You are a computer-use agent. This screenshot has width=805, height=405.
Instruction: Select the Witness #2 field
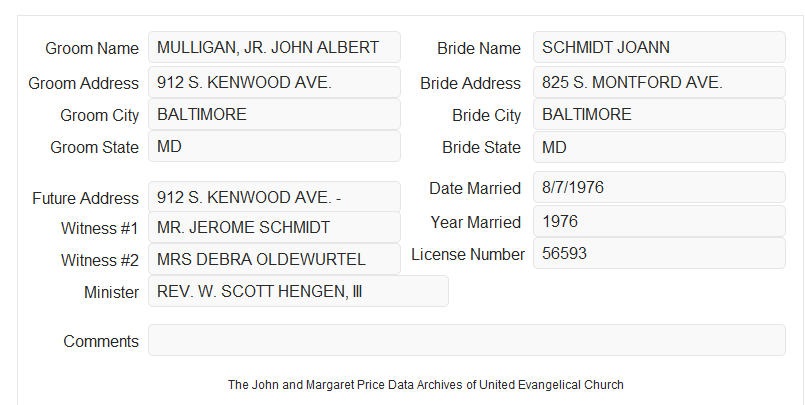[x=274, y=259]
